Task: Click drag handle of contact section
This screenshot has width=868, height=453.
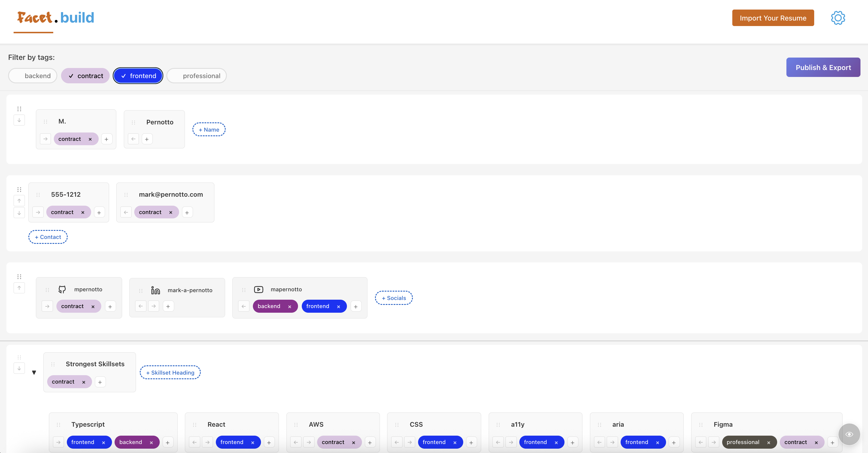Action: point(19,190)
